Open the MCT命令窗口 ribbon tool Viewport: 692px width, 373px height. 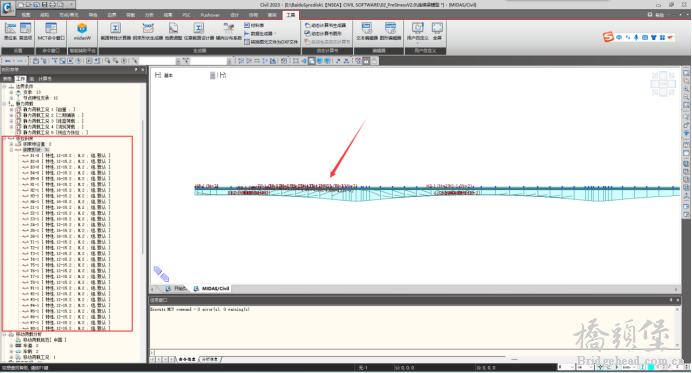(x=51, y=31)
